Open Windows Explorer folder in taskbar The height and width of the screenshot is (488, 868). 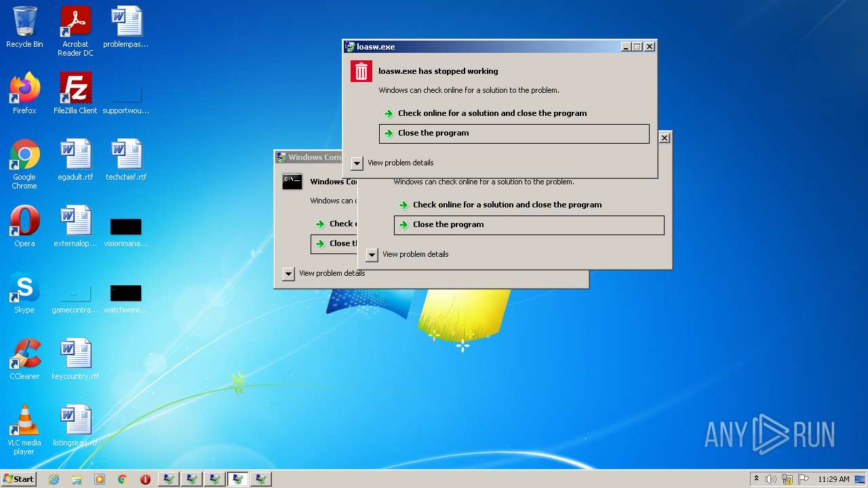tap(77, 479)
